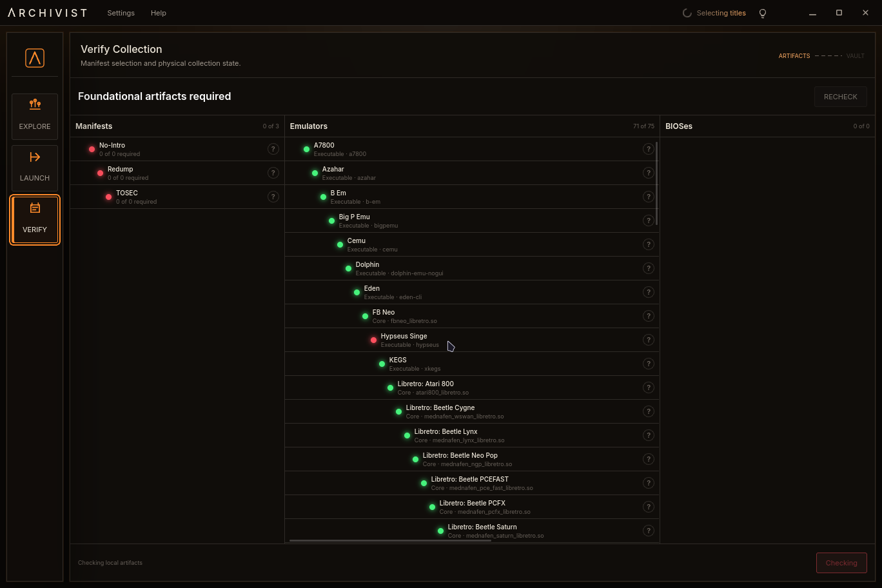This screenshot has height=588, width=882.
Task: Click the '0 of 3' manifests count
Action: [271, 126]
